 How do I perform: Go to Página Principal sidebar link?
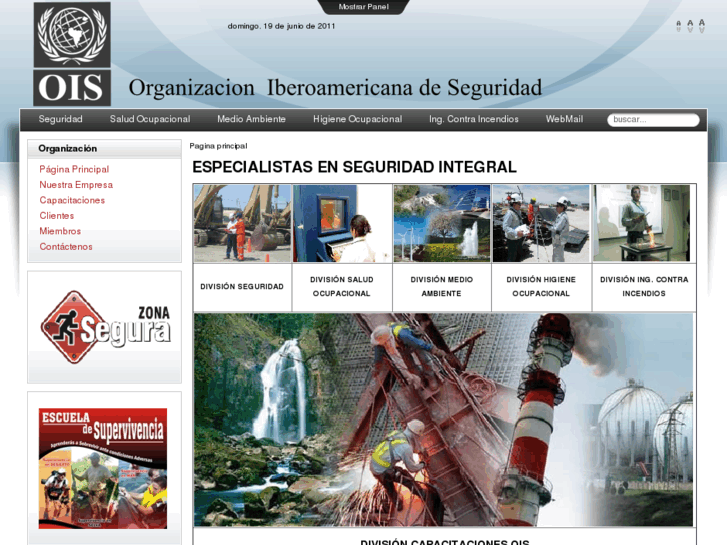(x=74, y=169)
